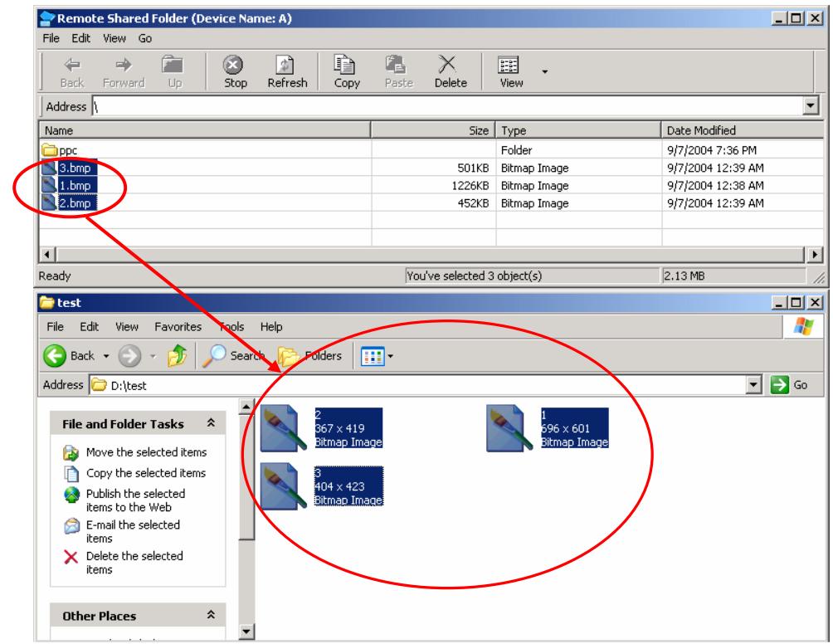833x644 pixels.
Task: Click Publish the selected items to the Web
Action: pyautogui.click(x=135, y=500)
